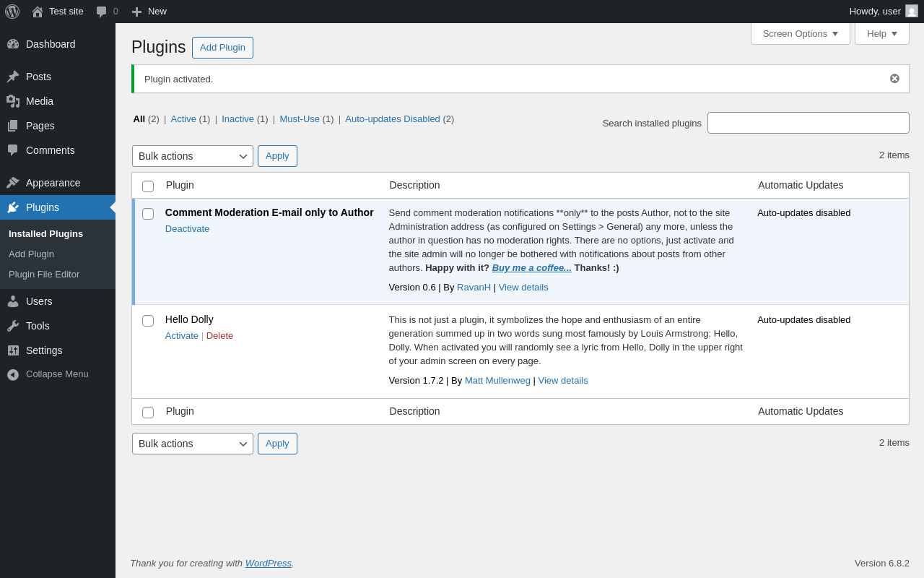Dismiss the Plugin activated notice
Screen dimensions: 924x578
pyautogui.click(x=894, y=79)
